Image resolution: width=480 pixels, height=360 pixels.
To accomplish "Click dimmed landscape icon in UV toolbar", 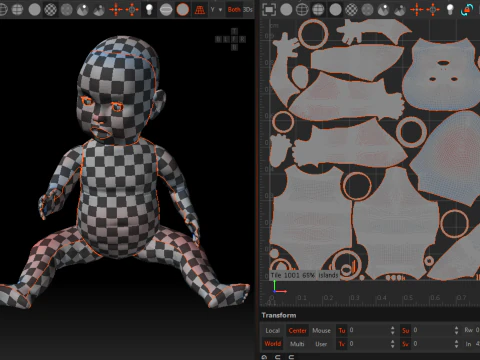I will click(x=400, y=10).
